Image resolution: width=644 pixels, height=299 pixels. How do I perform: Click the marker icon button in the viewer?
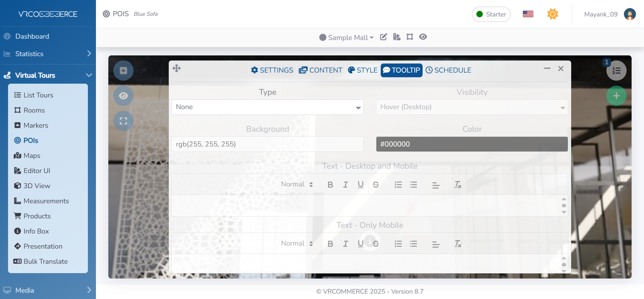pyautogui.click(x=123, y=71)
